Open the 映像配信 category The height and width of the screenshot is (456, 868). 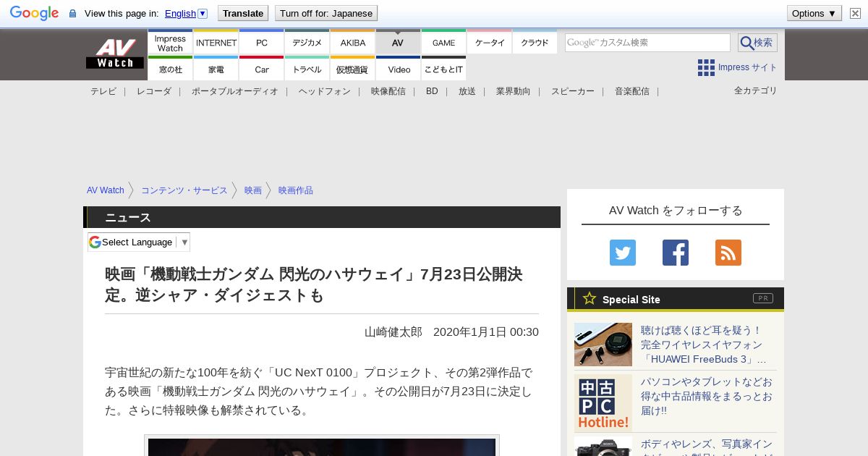(388, 91)
